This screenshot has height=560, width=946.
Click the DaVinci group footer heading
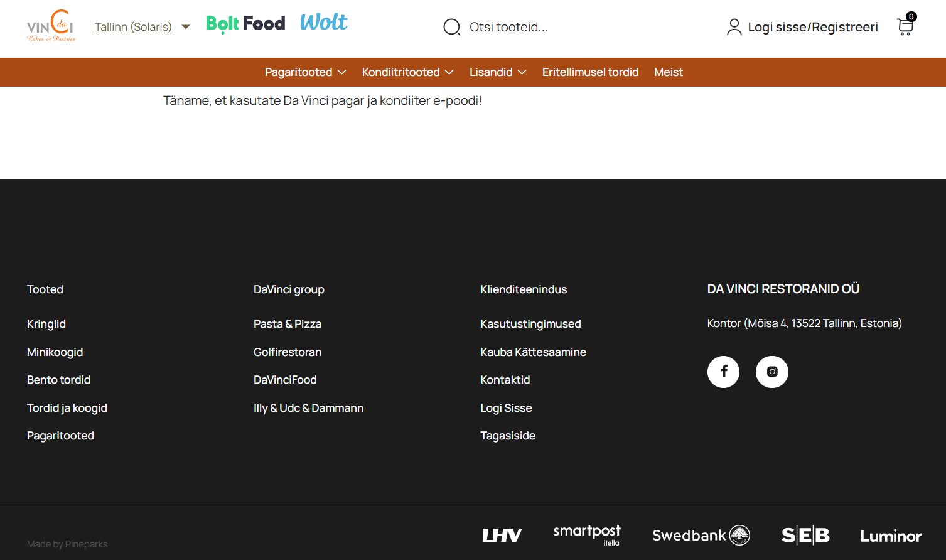pos(289,289)
